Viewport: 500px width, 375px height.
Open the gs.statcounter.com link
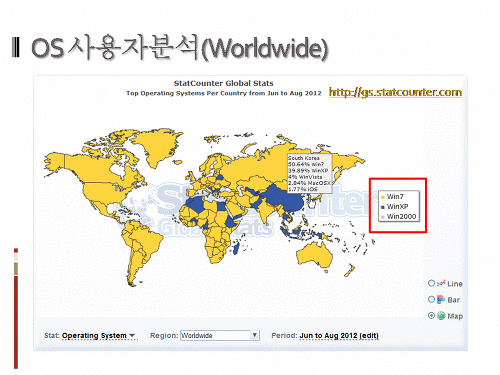395,92
